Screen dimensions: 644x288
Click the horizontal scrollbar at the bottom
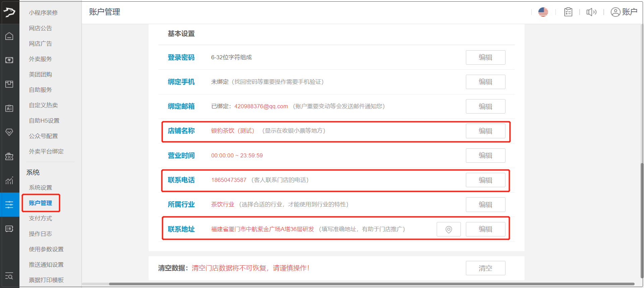(x=369, y=284)
